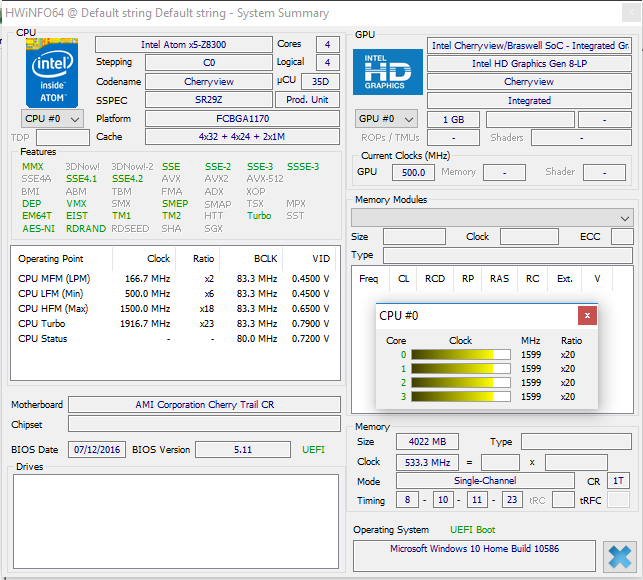This screenshot has height=580, width=643.
Task: Click the CR 1T field
Action: pos(618,480)
